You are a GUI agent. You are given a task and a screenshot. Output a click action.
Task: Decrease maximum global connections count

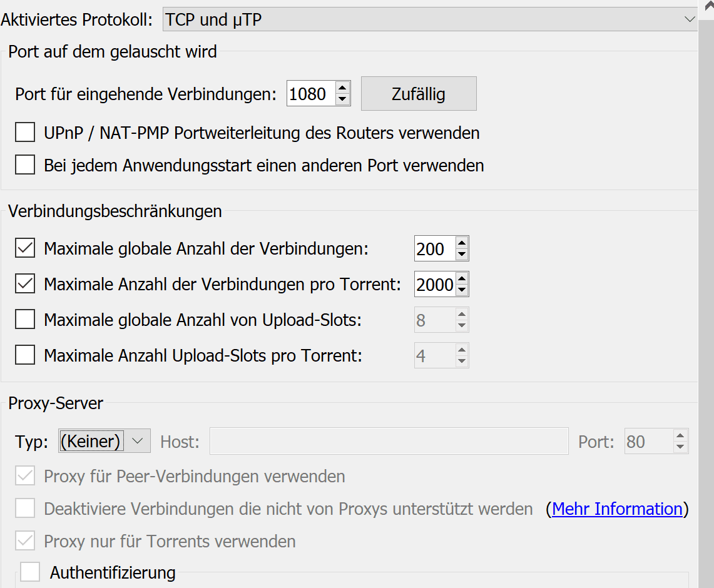(462, 254)
